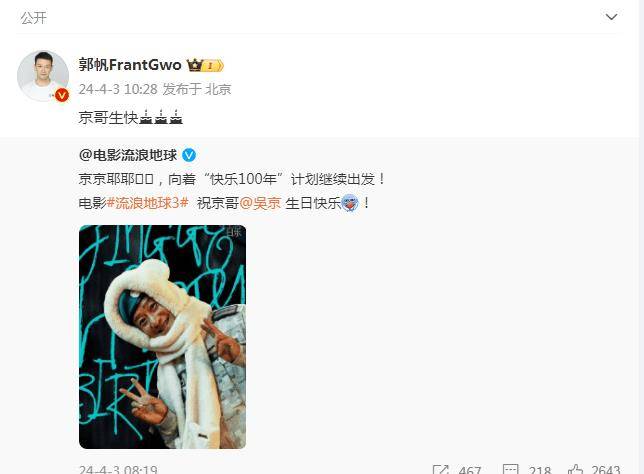Open the 郭帆FrantGwo username link
The height and width of the screenshot is (474, 644).
tap(130, 65)
